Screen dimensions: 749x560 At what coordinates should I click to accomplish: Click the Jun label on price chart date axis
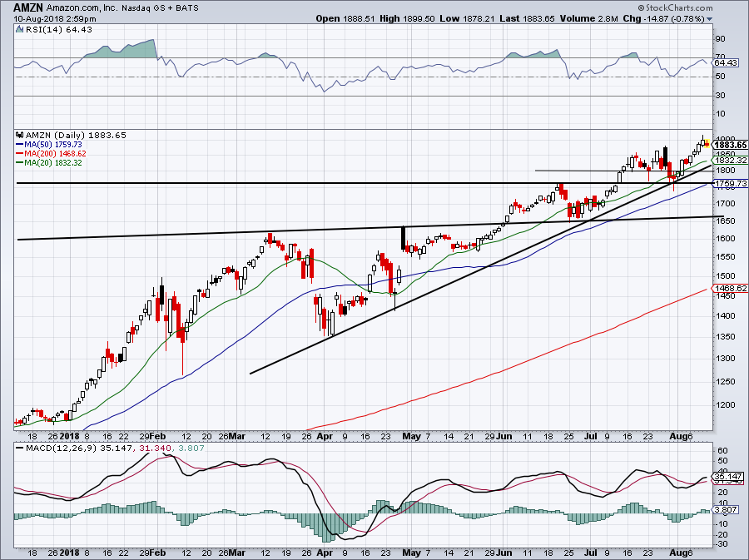[504, 436]
